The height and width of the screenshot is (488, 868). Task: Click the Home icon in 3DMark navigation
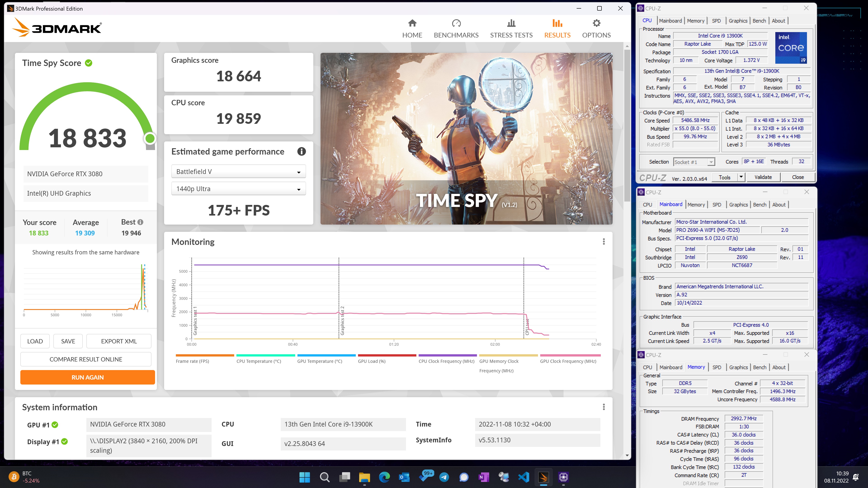pyautogui.click(x=412, y=23)
